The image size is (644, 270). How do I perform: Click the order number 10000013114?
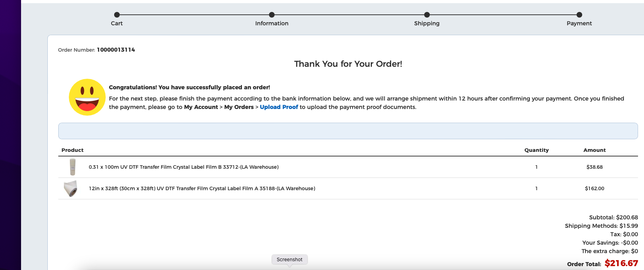[116, 50]
